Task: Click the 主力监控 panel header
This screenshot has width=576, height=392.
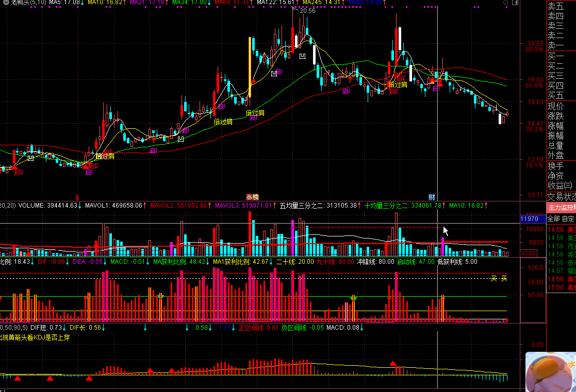Action: pos(562,208)
